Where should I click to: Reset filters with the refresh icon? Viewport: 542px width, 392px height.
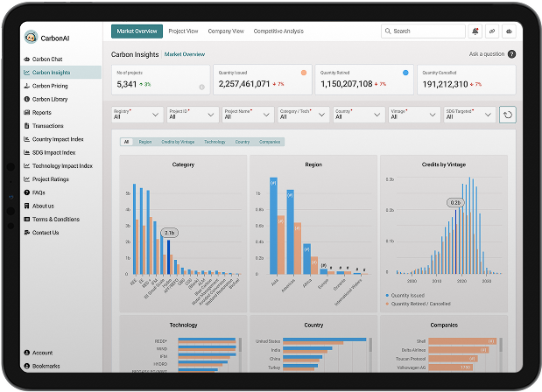point(507,115)
